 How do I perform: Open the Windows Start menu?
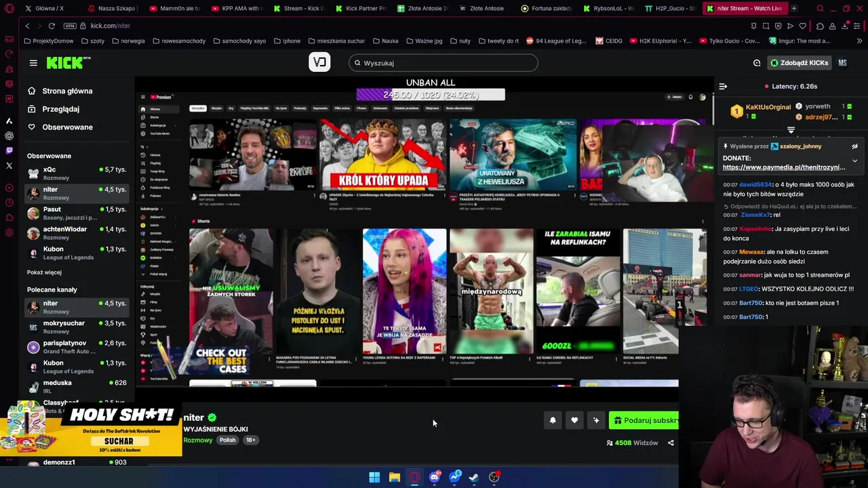374,477
